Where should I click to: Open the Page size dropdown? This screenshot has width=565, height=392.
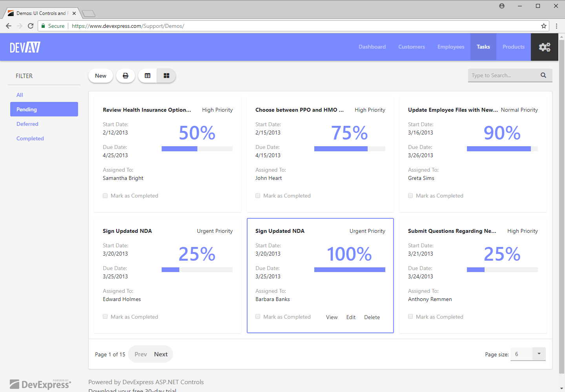point(539,354)
